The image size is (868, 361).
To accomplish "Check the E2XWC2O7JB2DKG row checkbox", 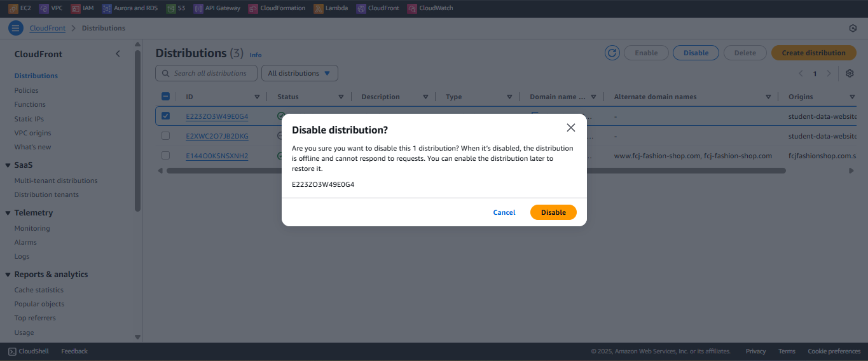I will 165,136.
